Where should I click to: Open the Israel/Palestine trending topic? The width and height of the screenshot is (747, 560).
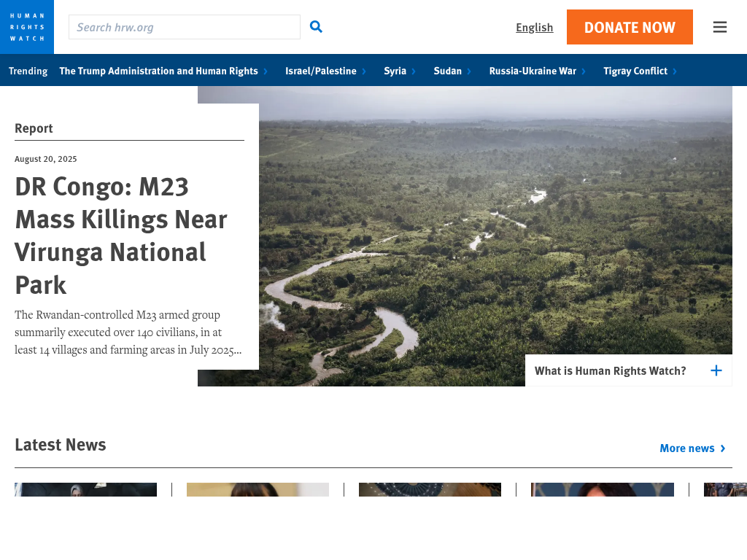[321, 71]
